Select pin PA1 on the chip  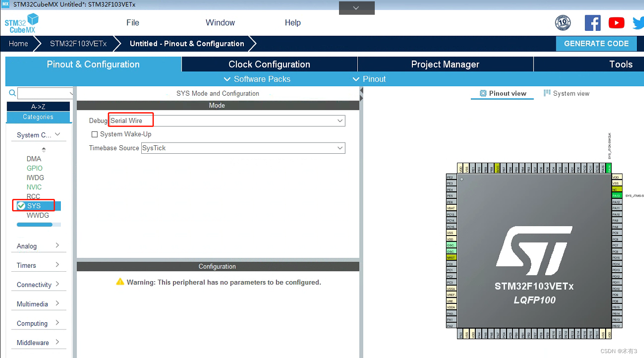451,320
